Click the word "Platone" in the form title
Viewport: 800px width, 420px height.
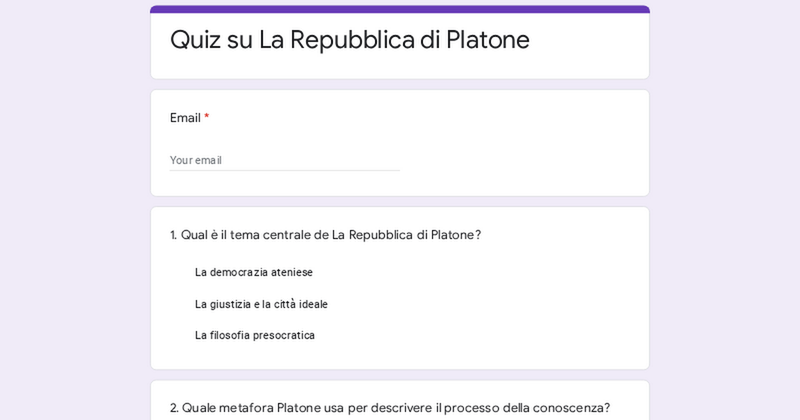pyautogui.click(x=488, y=40)
